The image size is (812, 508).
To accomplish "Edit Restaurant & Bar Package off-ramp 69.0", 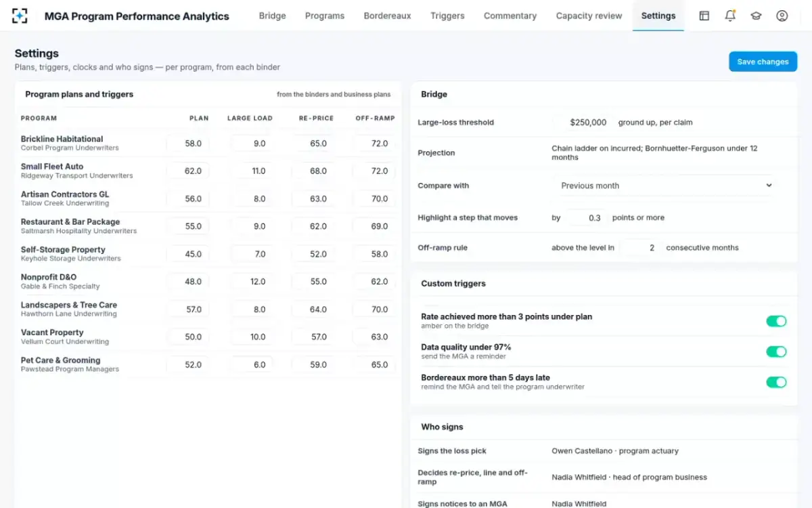I will click(374, 226).
